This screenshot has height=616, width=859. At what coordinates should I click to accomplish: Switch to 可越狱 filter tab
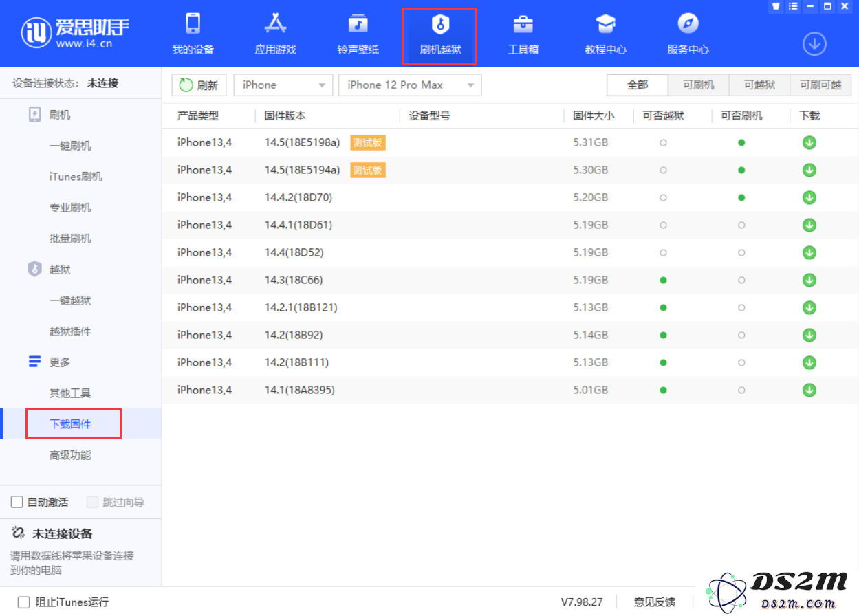(760, 85)
